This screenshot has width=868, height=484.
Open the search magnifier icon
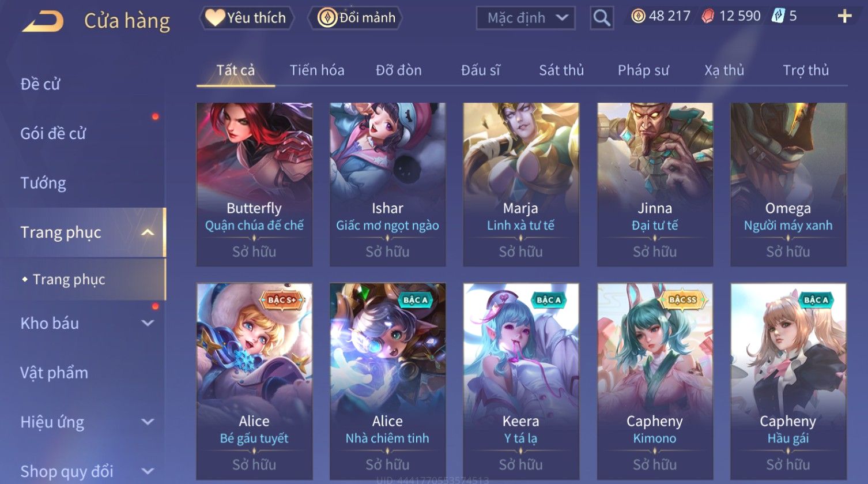pos(602,18)
